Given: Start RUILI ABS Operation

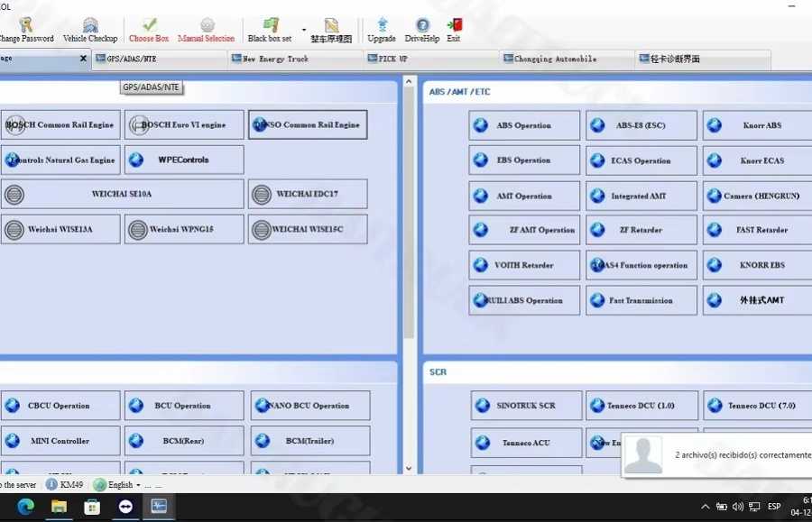Looking at the screenshot, I should click(x=524, y=300).
